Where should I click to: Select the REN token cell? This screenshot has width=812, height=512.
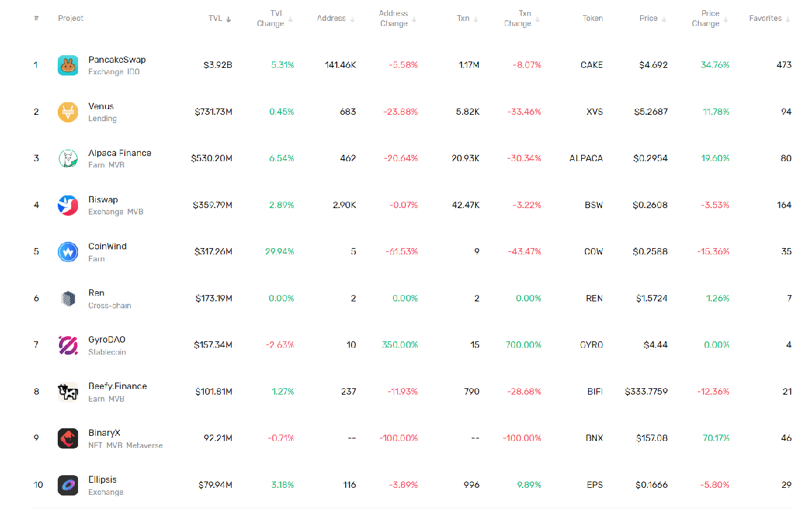tap(594, 298)
